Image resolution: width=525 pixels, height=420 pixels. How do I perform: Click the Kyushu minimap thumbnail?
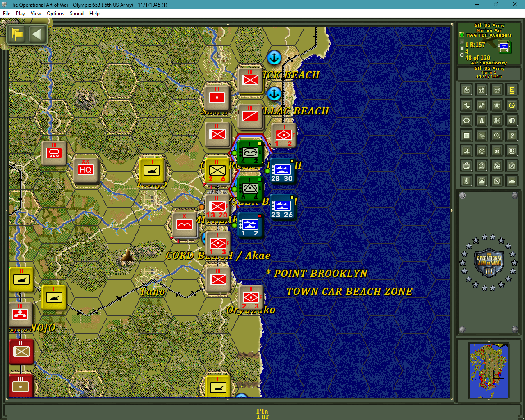coord(489,371)
